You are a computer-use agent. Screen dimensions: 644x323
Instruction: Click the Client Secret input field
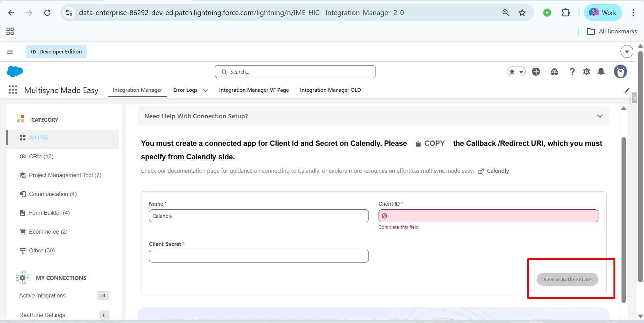tap(259, 256)
